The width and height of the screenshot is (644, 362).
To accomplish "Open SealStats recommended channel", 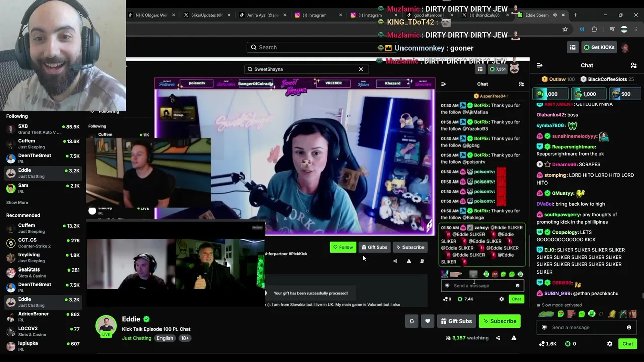I will coord(43,273).
